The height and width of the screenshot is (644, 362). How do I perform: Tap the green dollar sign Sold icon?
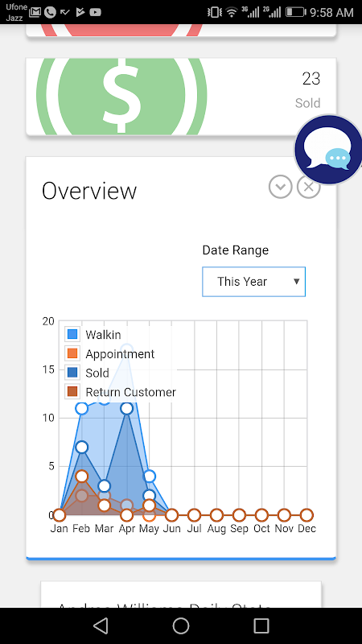click(x=121, y=96)
